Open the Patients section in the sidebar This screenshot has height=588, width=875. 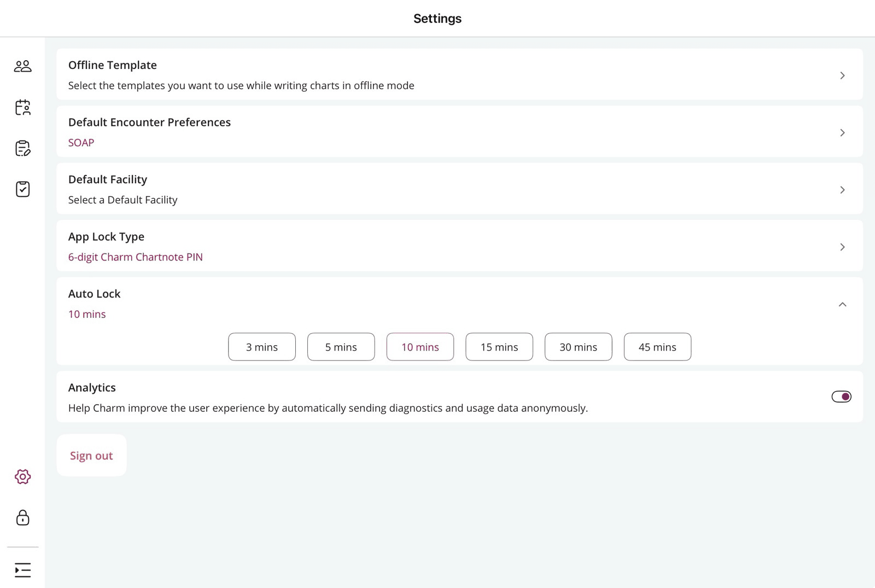(x=22, y=66)
